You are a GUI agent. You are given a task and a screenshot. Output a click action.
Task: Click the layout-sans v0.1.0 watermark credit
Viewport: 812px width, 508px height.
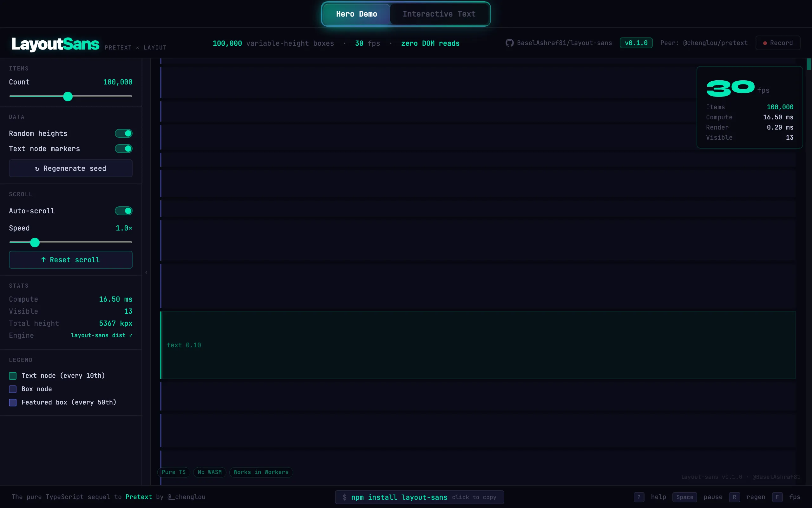740,477
